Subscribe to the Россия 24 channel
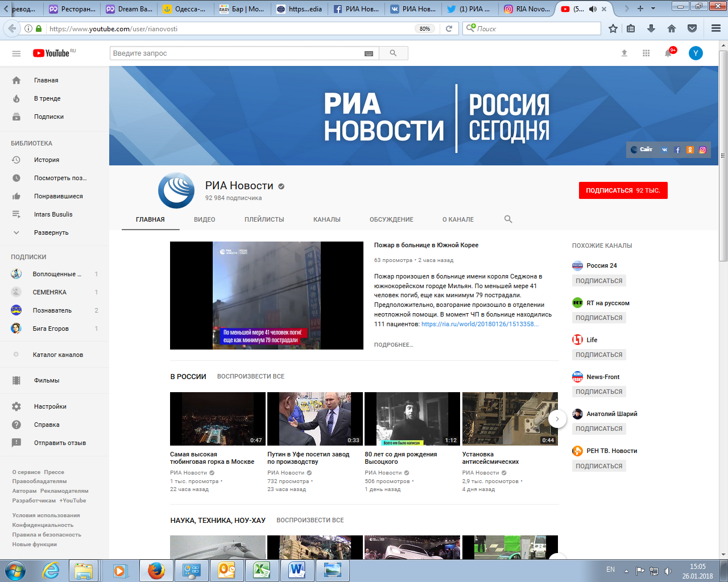Image resolution: width=728 pixels, height=582 pixels. point(599,281)
